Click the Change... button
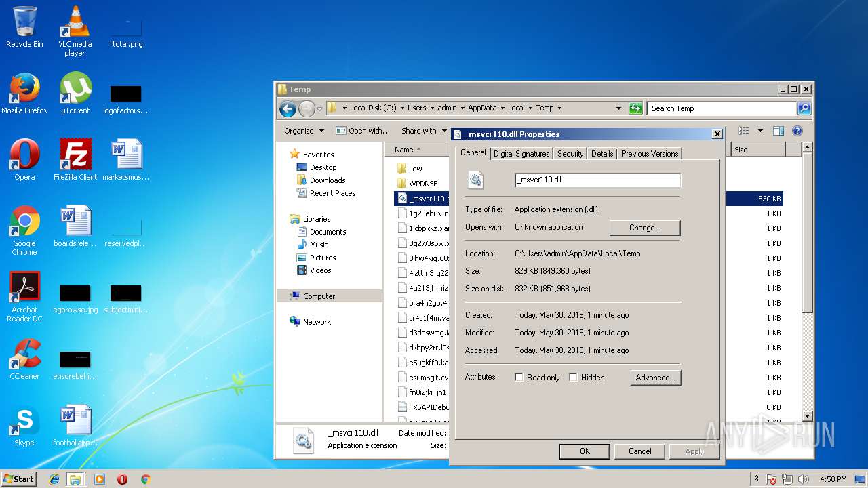Screen dimensions: 868x488 pyautogui.click(x=644, y=228)
